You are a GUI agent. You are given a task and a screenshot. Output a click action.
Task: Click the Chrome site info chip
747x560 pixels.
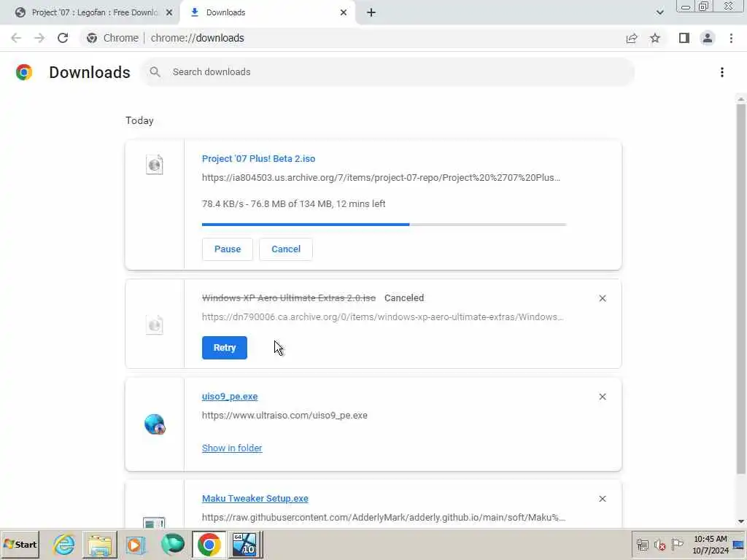pyautogui.click(x=112, y=38)
